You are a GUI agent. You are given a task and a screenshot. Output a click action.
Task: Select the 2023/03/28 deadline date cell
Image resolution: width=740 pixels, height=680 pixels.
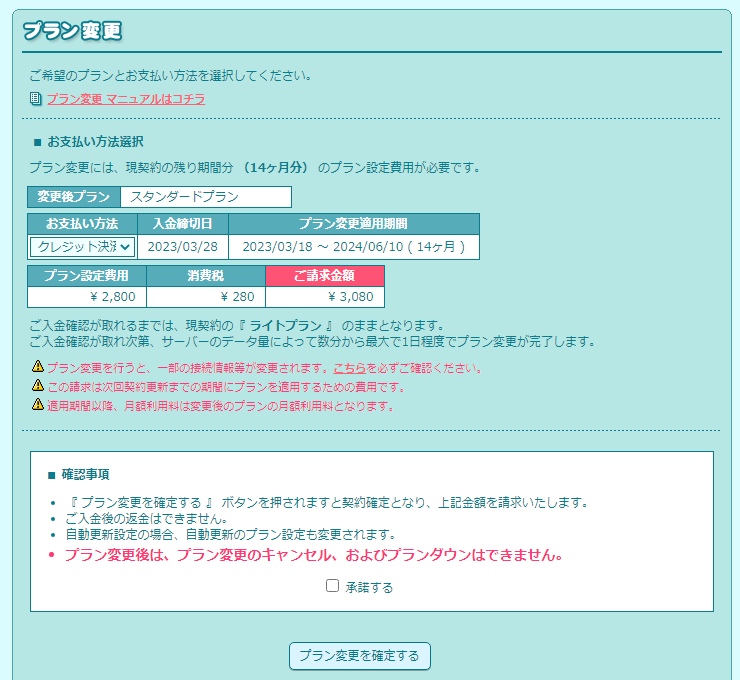(x=183, y=247)
